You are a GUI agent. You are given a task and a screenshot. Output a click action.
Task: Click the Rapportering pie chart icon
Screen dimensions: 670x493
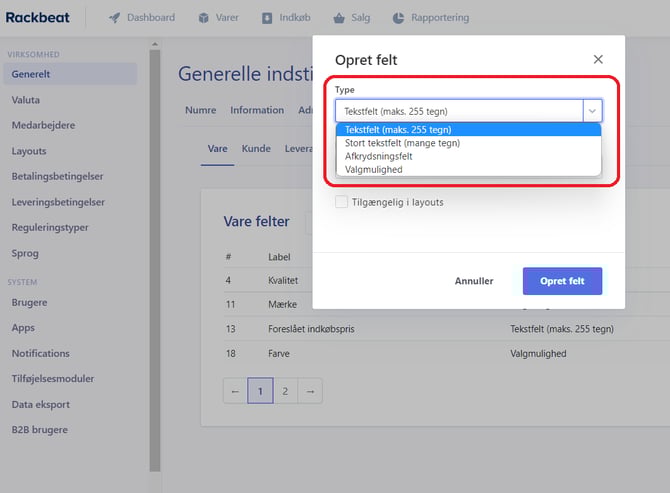click(x=398, y=18)
